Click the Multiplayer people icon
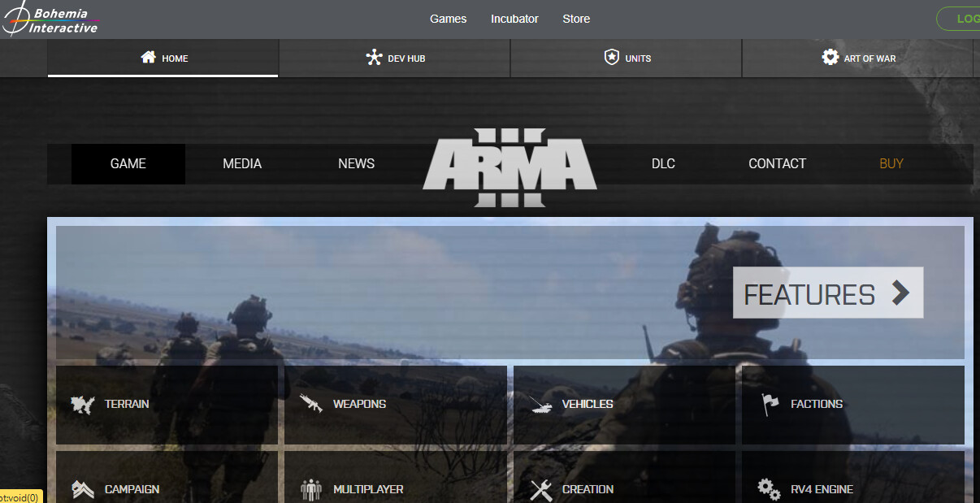 pos(311,489)
